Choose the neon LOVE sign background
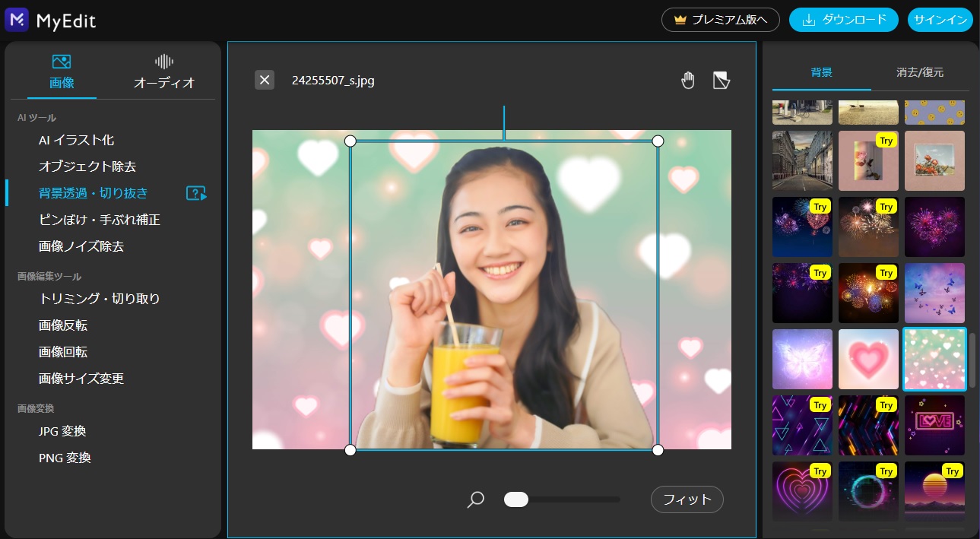Screen dimensions: 980x539 934,425
